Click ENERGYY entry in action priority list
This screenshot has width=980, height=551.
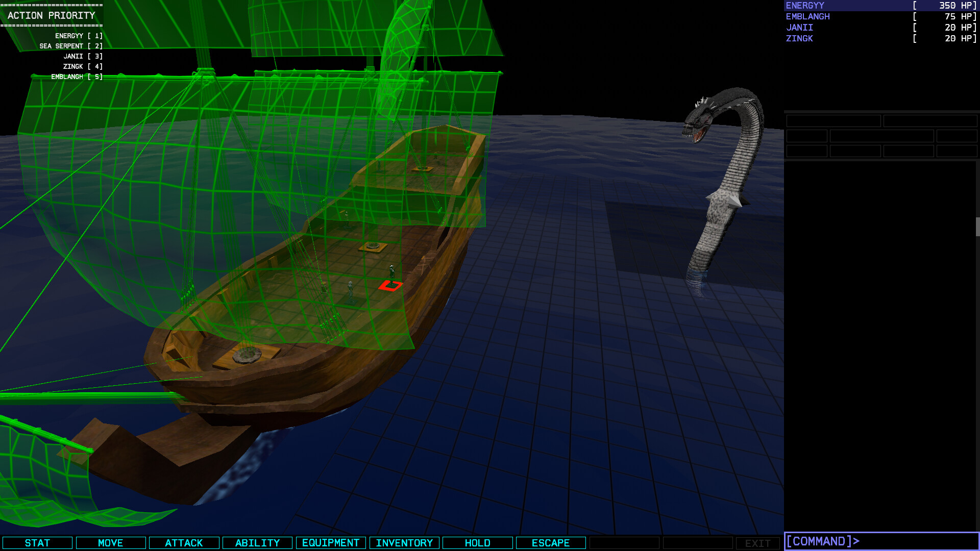pyautogui.click(x=69, y=36)
